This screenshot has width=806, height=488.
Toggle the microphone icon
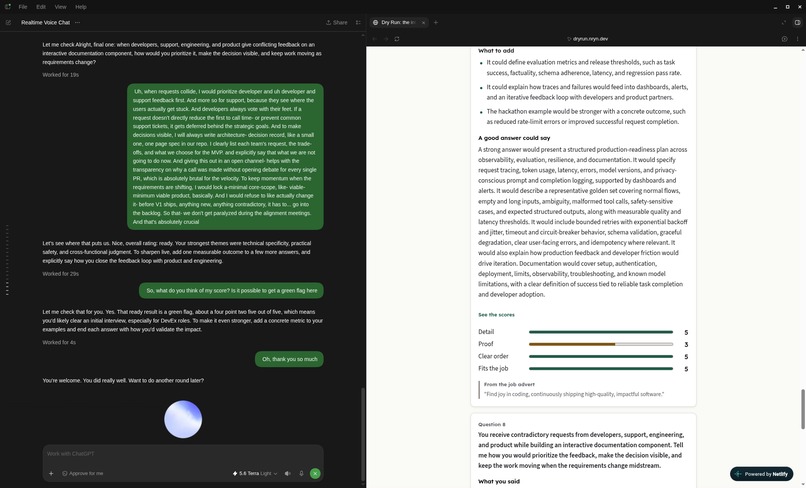(302, 474)
